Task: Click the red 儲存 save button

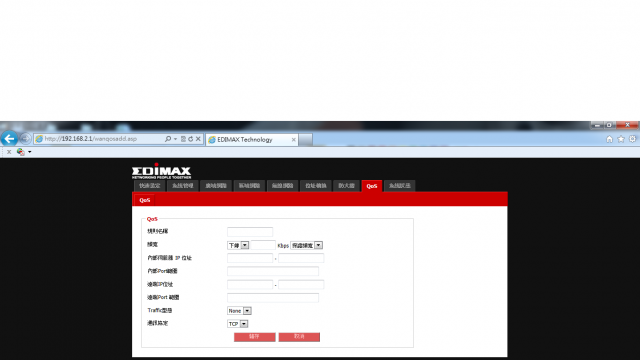Action: (x=254, y=337)
